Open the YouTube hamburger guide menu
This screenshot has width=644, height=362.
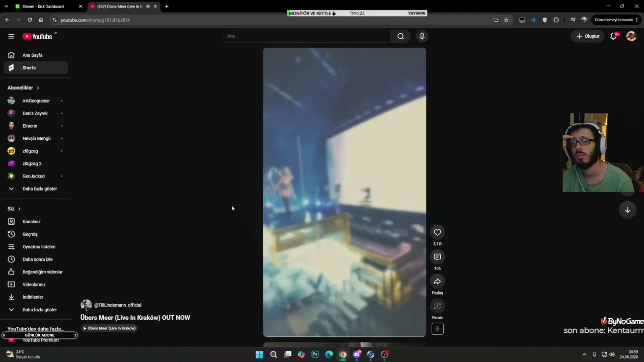pos(11,36)
